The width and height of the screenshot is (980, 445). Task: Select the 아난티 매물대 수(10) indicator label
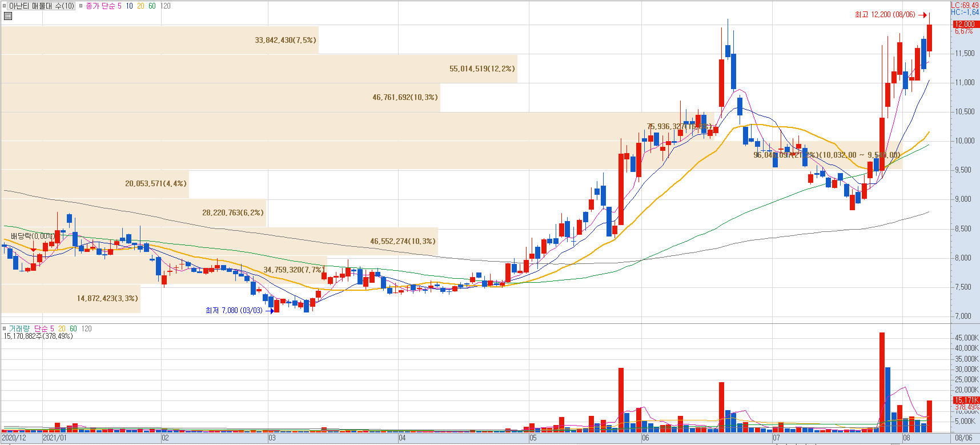pyautogui.click(x=42, y=6)
